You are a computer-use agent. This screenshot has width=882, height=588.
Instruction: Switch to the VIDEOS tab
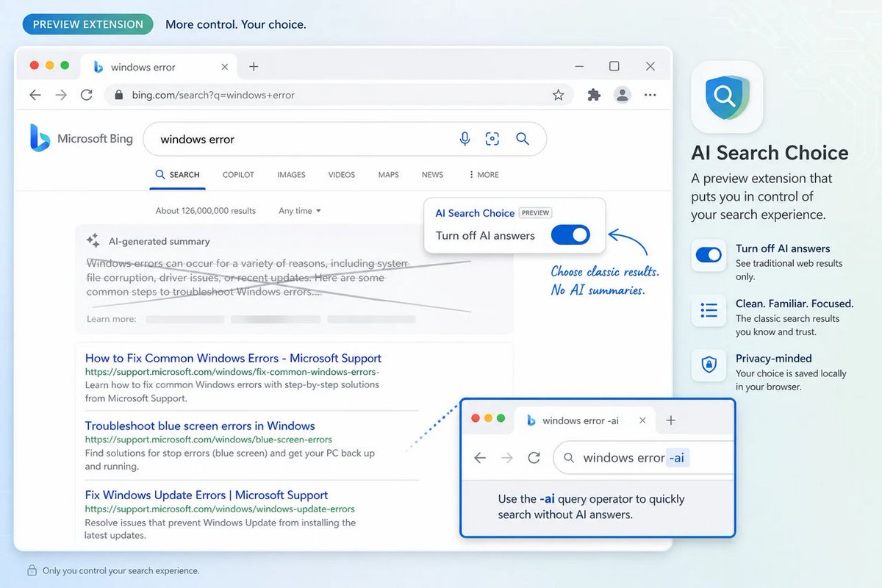click(x=342, y=175)
